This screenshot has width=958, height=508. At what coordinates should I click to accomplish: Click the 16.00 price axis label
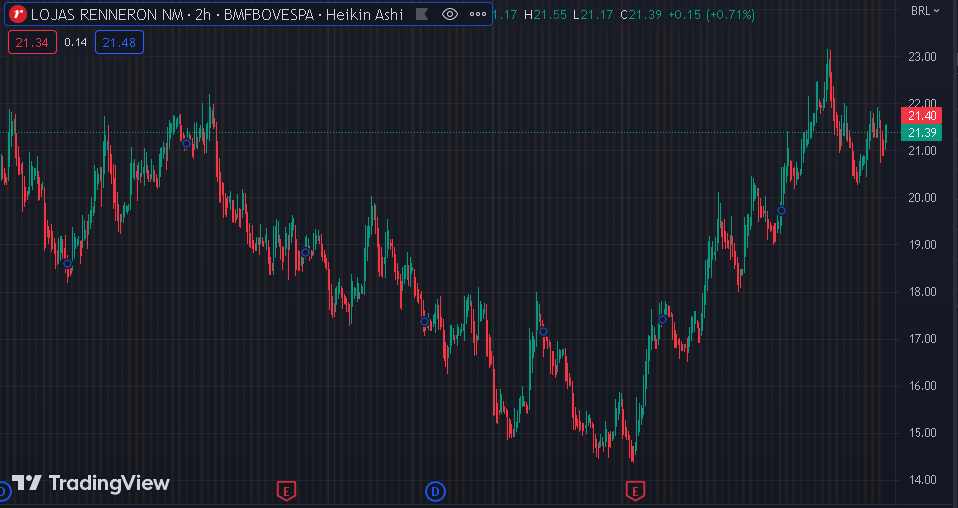922,386
